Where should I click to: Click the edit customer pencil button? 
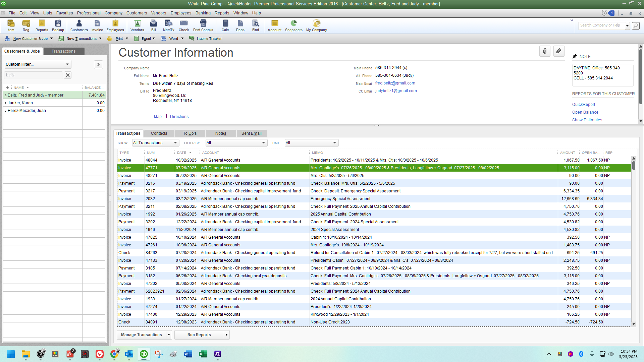click(x=559, y=51)
